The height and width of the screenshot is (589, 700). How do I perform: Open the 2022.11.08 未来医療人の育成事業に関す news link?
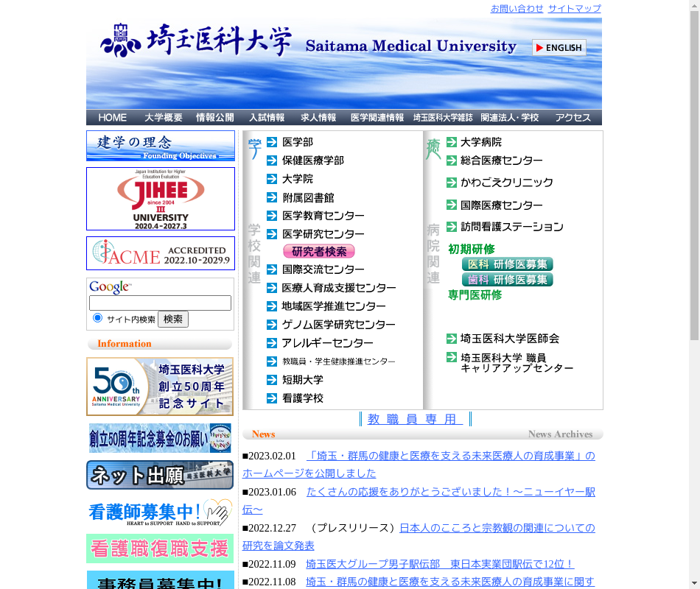coord(450,582)
